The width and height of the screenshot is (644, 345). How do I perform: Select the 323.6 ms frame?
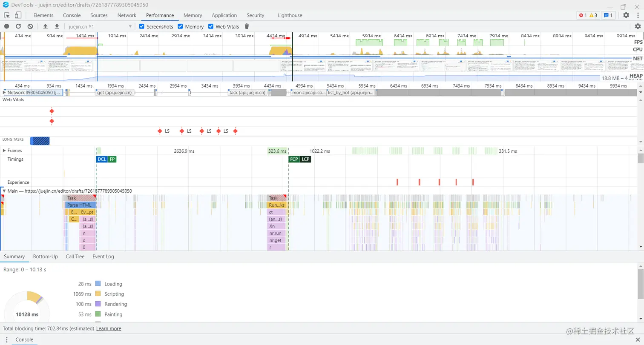pyautogui.click(x=277, y=151)
